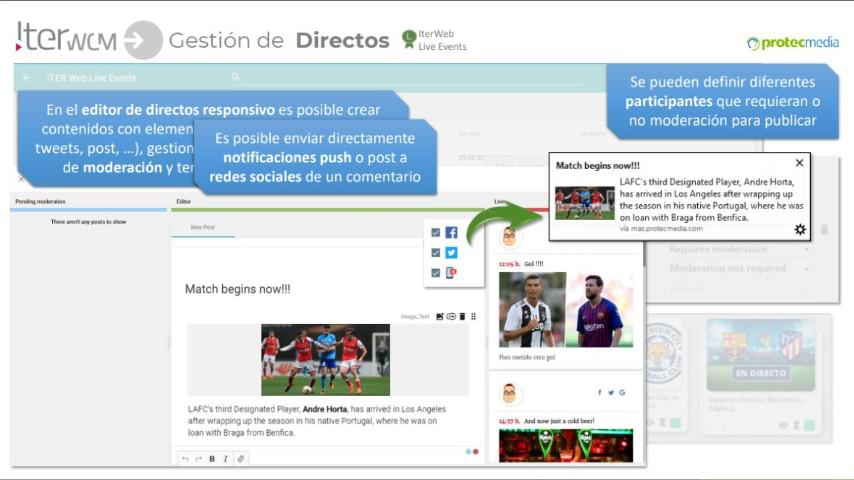Click the Pending moderation panel header

click(x=40, y=202)
